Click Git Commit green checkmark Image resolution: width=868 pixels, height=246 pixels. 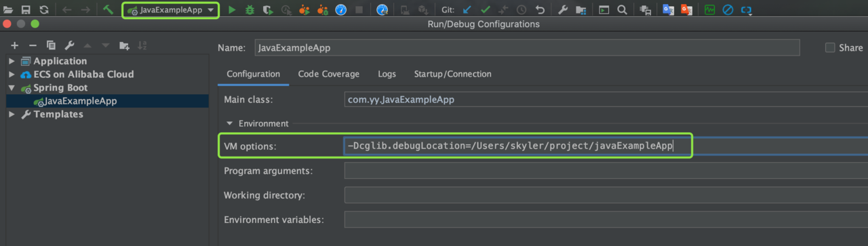click(x=486, y=9)
